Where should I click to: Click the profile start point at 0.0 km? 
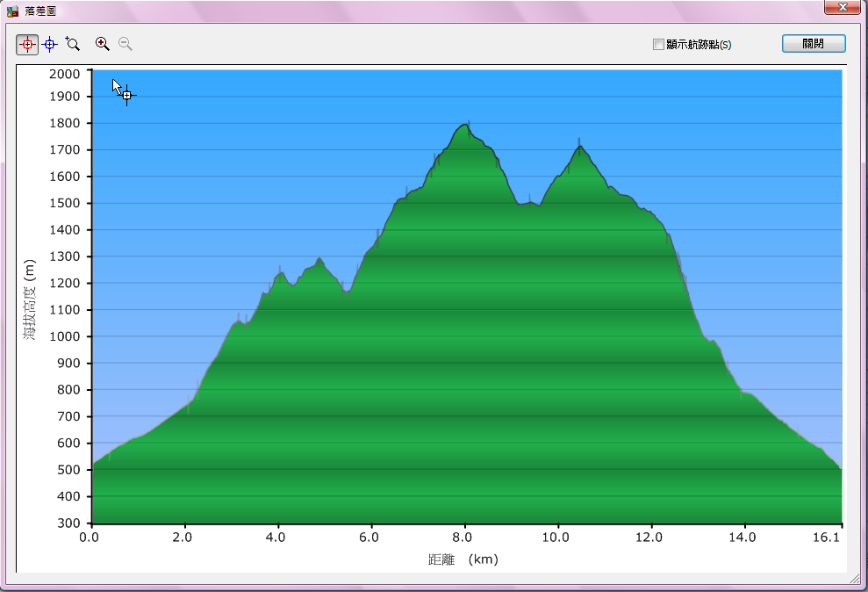(x=93, y=465)
